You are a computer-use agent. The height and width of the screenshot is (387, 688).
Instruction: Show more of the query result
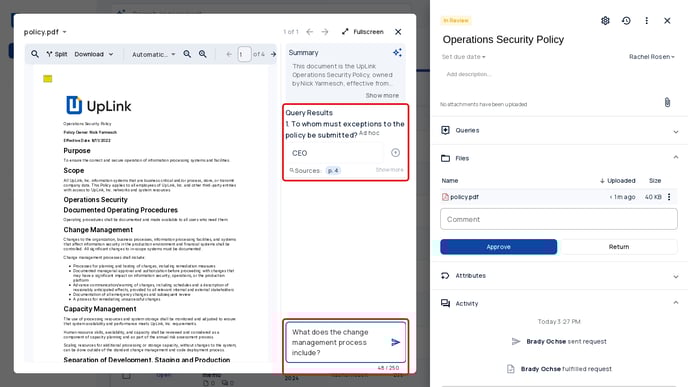[x=389, y=170]
